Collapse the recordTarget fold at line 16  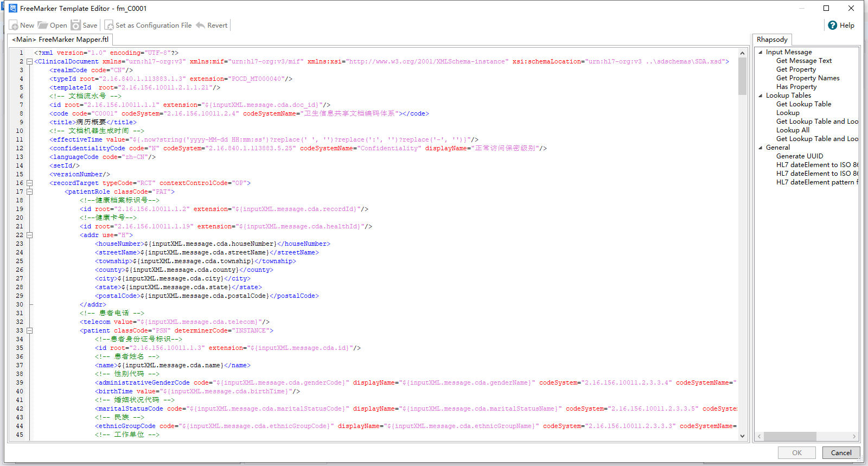point(30,183)
